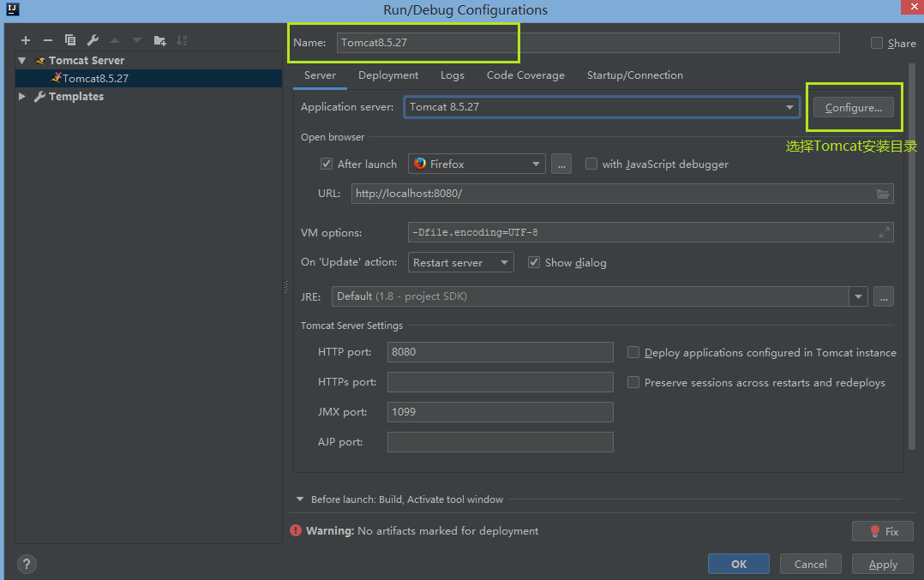Create a new folder for configurations
924x580 pixels.
(x=159, y=40)
